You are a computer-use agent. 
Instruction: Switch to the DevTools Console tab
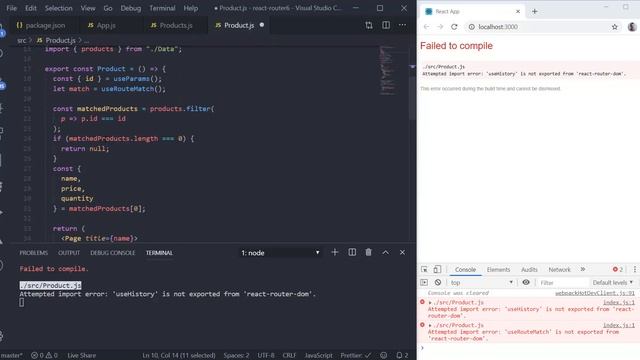point(465,269)
